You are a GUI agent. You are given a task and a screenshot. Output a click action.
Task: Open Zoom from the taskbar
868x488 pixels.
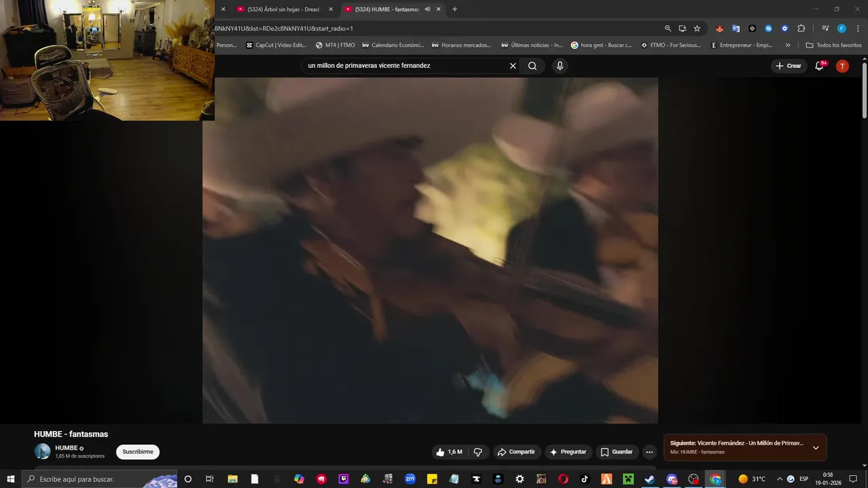coord(410,479)
